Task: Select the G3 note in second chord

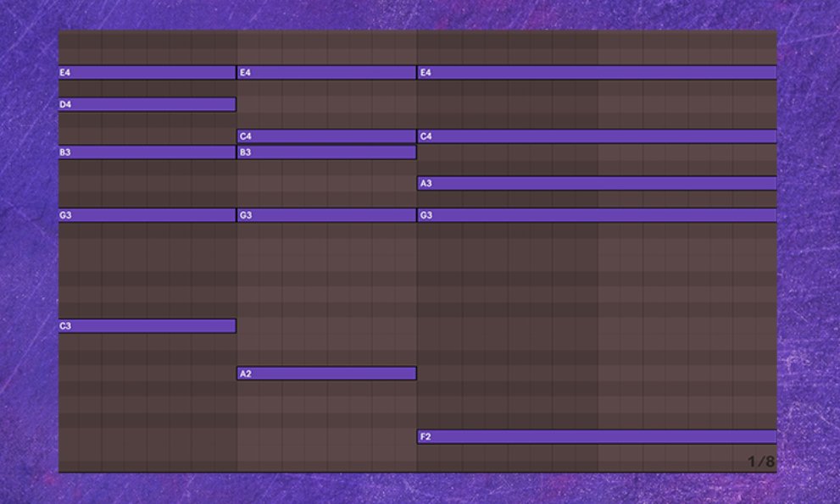Action: (x=326, y=215)
